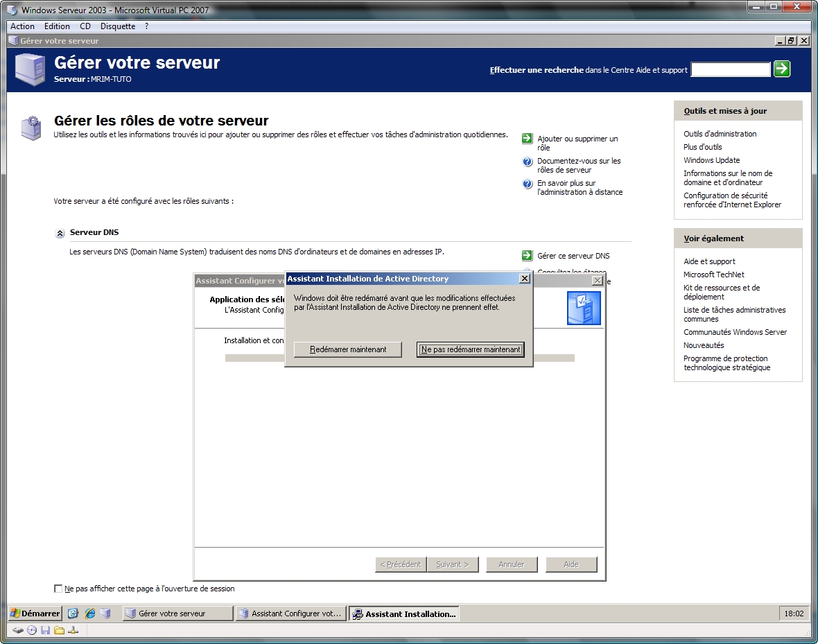Click the wizard graphic in Assistant Configurer window
This screenshot has height=644, width=818.
point(584,308)
